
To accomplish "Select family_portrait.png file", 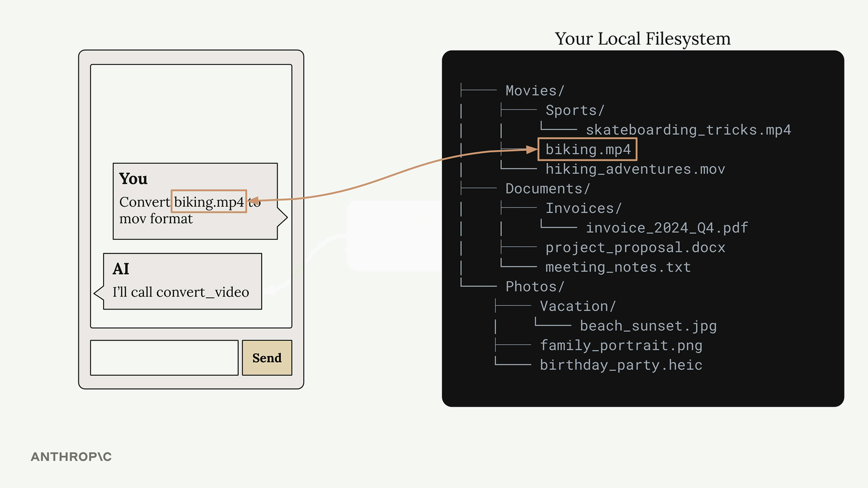I will pos(621,346).
